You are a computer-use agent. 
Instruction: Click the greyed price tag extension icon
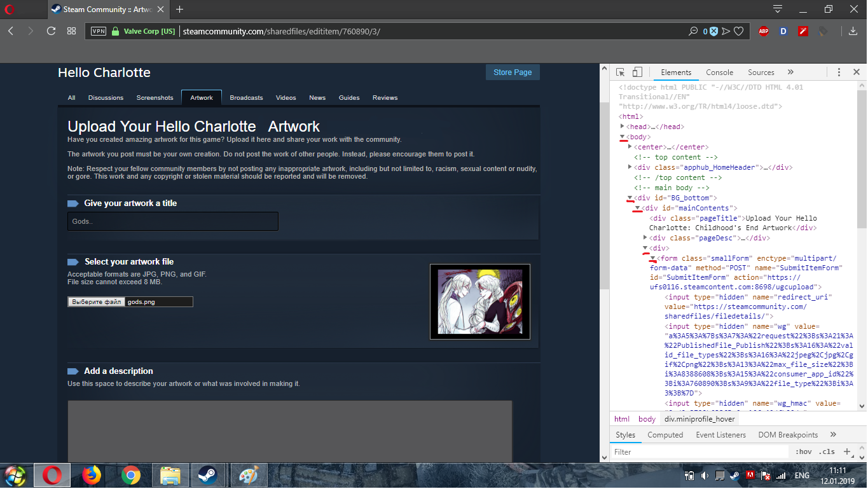point(823,31)
